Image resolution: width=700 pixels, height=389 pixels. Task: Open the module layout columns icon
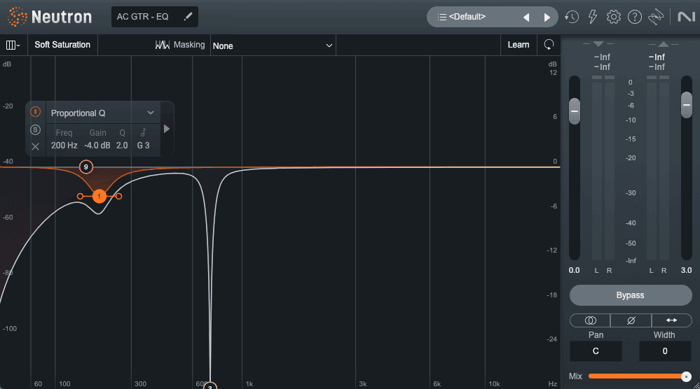tap(12, 45)
